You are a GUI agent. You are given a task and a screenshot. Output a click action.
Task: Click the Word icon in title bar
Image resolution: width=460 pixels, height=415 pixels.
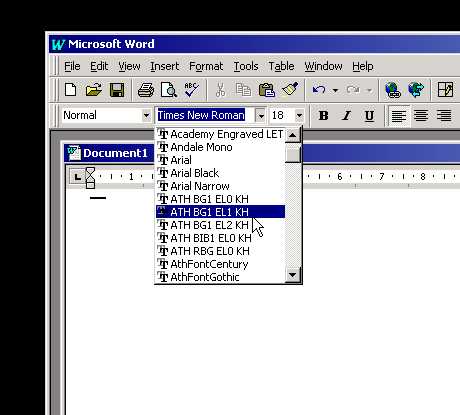coord(58,44)
